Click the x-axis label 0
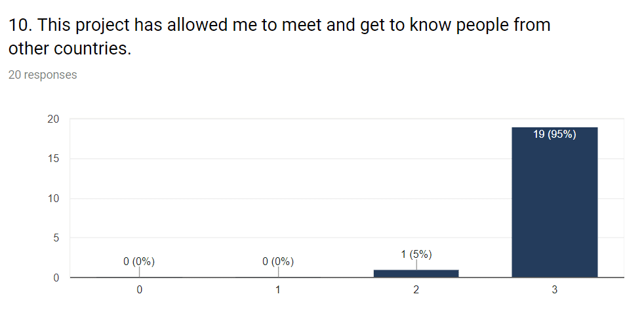The height and width of the screenshot is (313, 644). (x=140, y=290)
